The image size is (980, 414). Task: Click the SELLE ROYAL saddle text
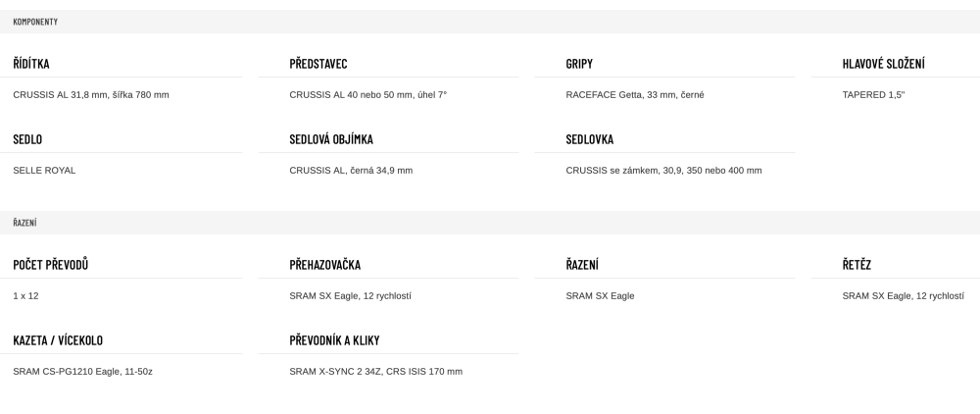point(44,171)
